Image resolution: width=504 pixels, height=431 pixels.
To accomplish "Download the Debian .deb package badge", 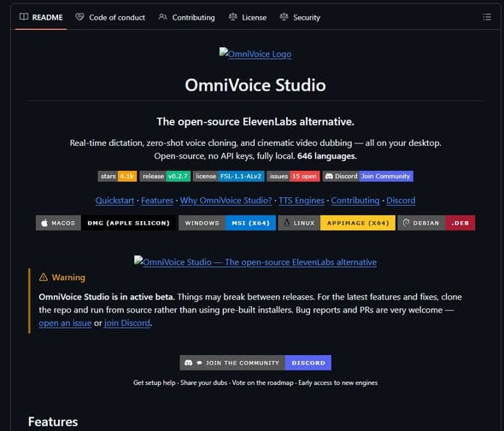I will [437, 223].
